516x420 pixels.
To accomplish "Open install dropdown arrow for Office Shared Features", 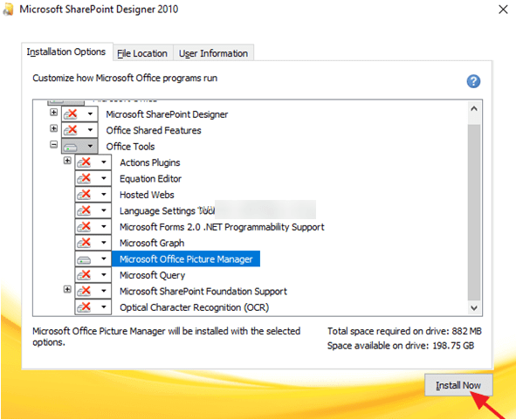I will [x=90, y=130].
